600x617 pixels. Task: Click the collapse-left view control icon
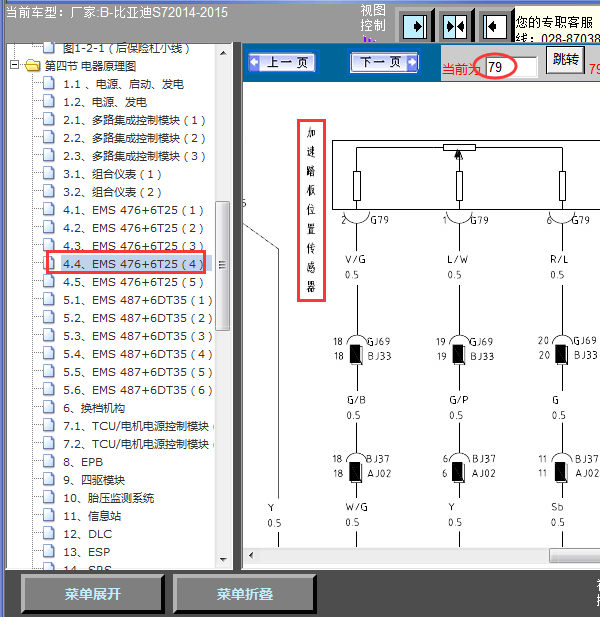[494, 26]
